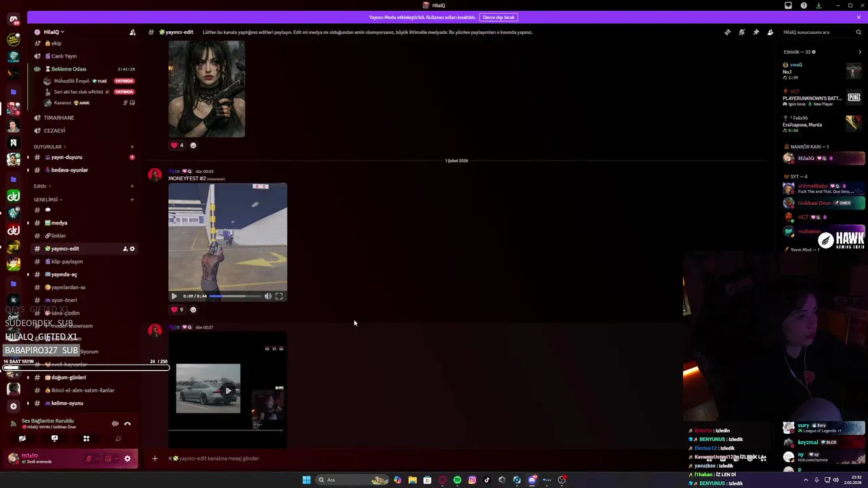This screenshot has height=488, width=868.
Task: Open microphone options dropdown arrow
Action: pos(96,460)
